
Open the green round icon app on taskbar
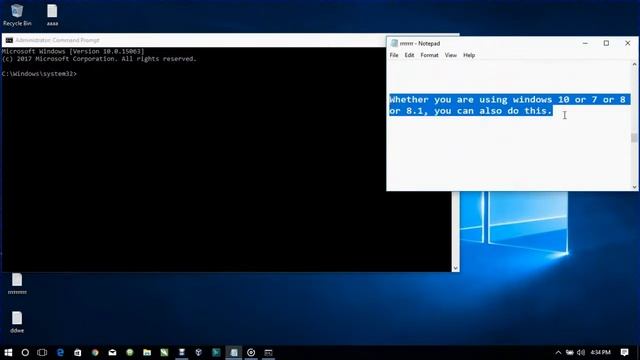[x=130, y=352]
